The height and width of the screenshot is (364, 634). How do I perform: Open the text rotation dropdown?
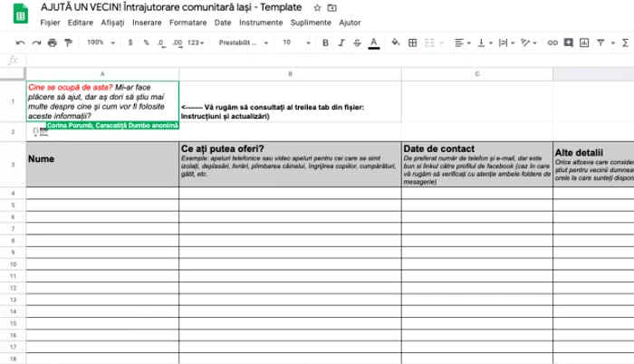[x=528, y=43]
